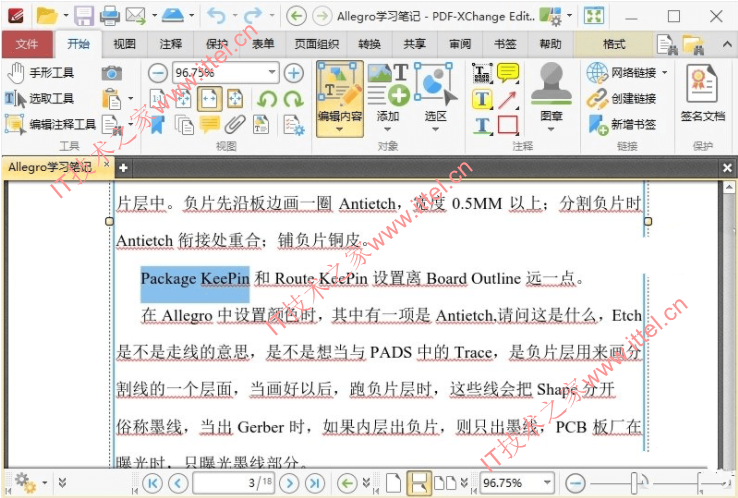Open a file with the folder icon
The image size is (738, 498).
[46, 16]
